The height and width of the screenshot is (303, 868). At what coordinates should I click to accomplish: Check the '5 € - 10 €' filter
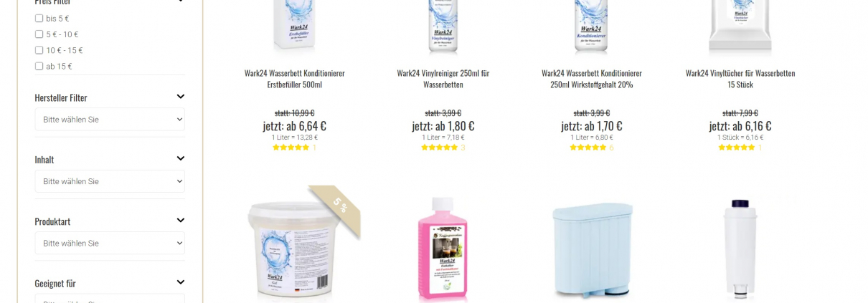[39, 34]
